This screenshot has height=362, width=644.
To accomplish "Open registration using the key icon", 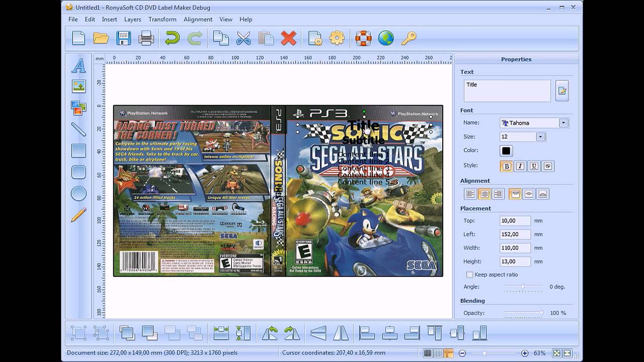I will [409, 38].
